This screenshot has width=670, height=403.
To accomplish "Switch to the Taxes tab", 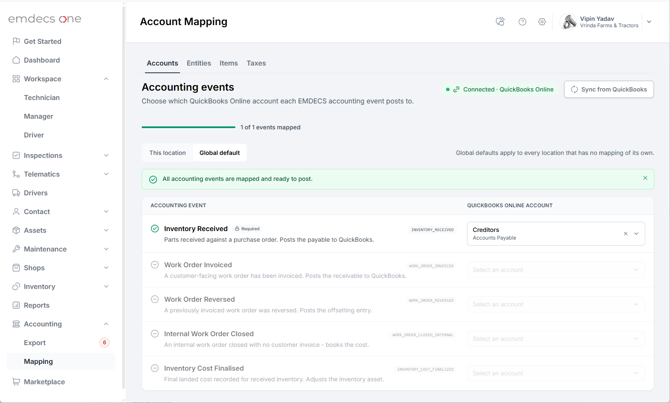I will (256, 63).
